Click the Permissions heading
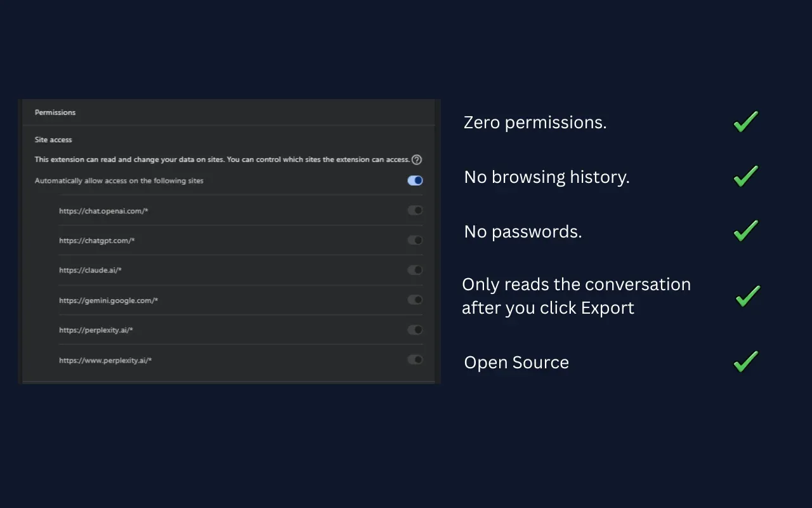This screenshot has width=812, height=508. [x=55, y=112]
